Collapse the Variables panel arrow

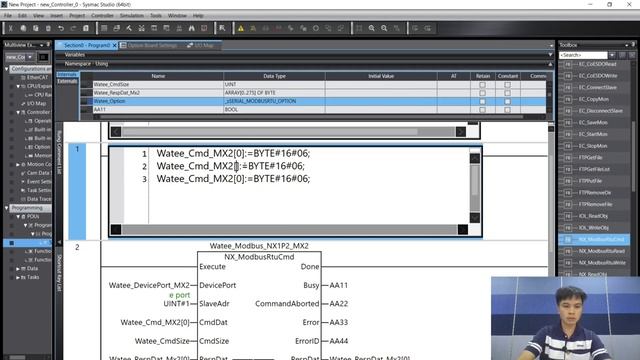click(x=550, y=55)
